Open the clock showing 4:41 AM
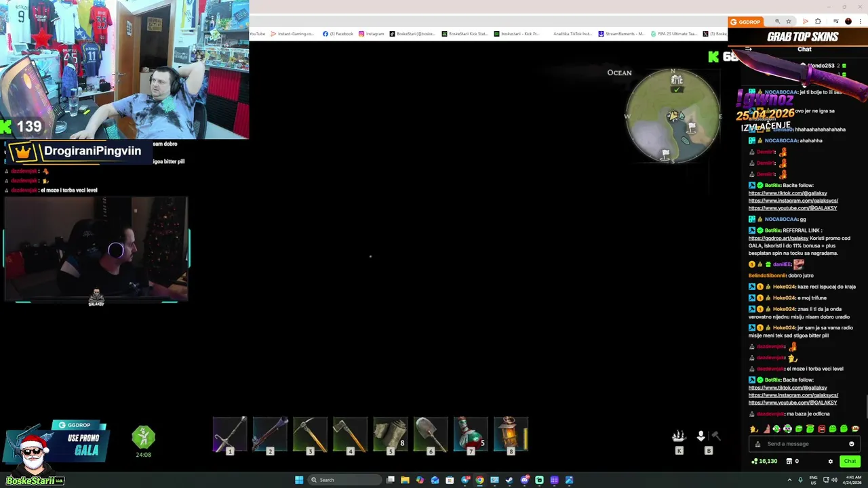This screenshot has width=868, height=488. click(853, 480)
